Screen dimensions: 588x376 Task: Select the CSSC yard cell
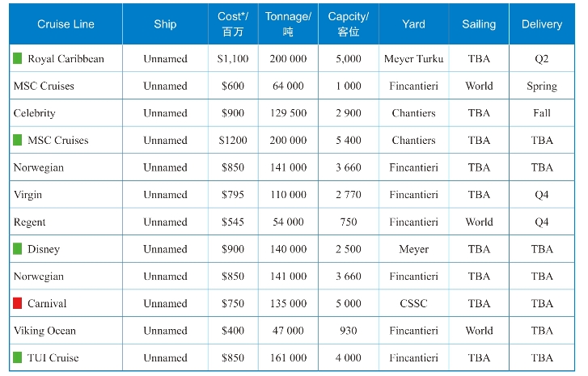pos(413,303)
